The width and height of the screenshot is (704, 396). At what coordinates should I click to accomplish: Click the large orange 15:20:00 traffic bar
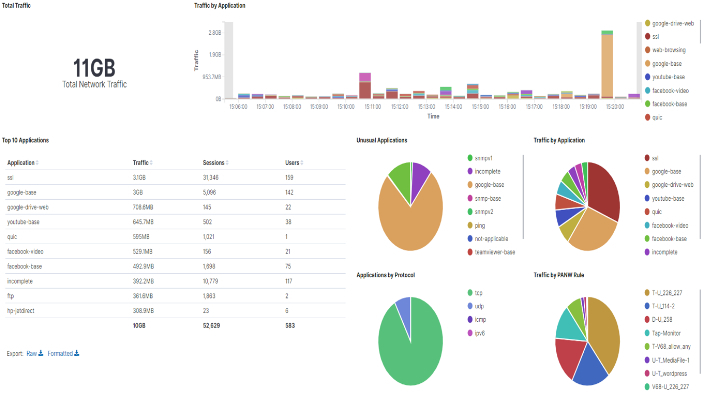[607, 66]
